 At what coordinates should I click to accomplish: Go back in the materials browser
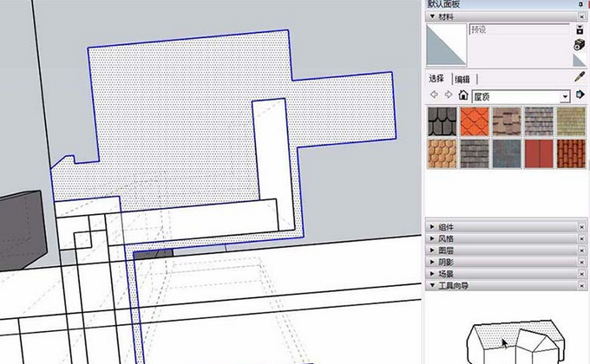point(434,94)
